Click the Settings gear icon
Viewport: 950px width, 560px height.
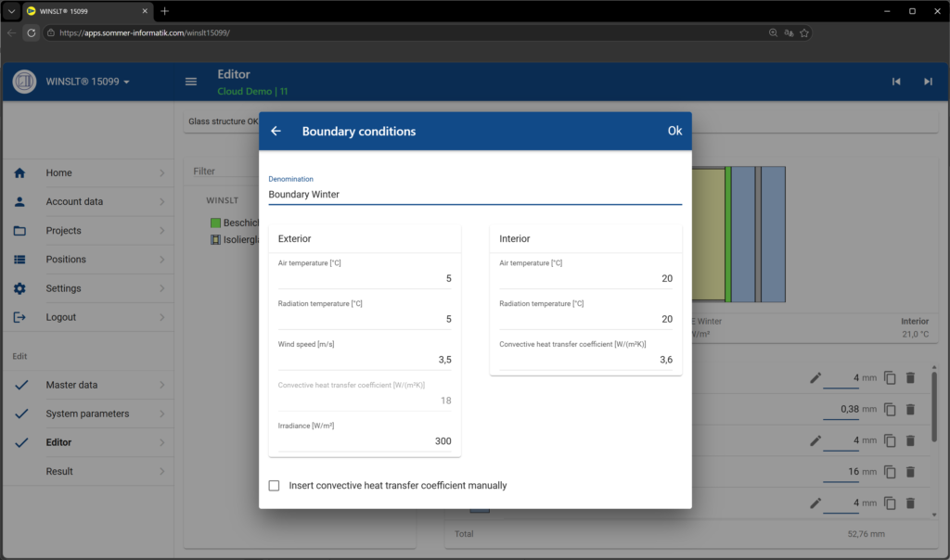click(20, 288)
